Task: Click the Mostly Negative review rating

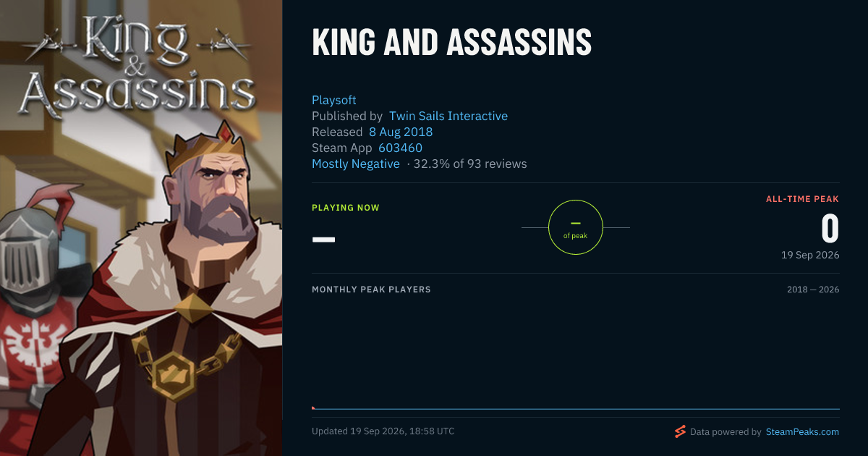Action: pyautogui.click(x=356, y=164)
